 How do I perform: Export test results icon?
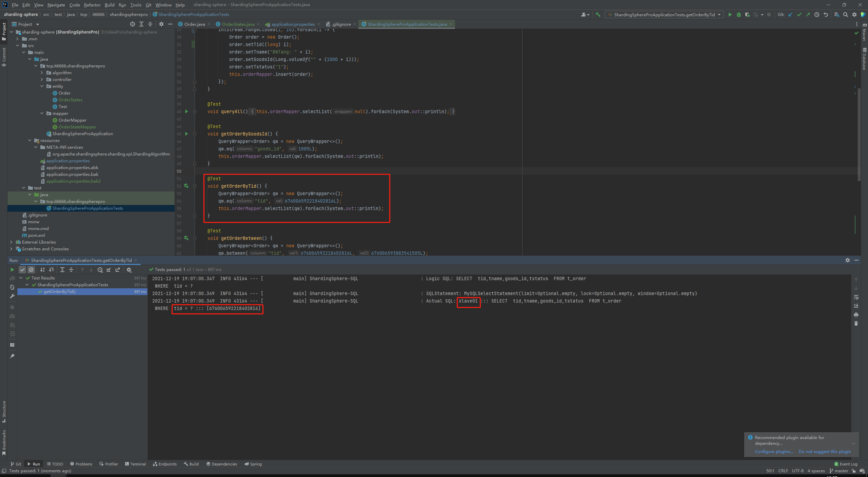118,270
